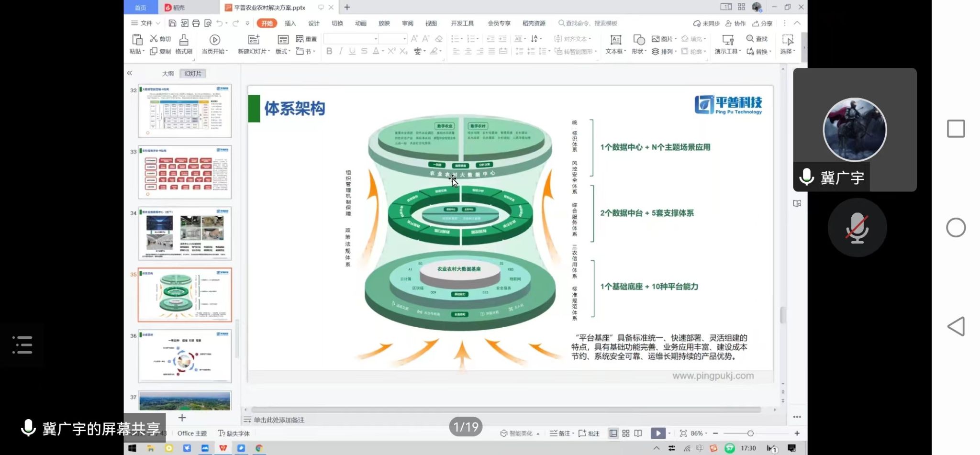
Task: Click the Print icon in quick toolbar
Action: [196, 23]
